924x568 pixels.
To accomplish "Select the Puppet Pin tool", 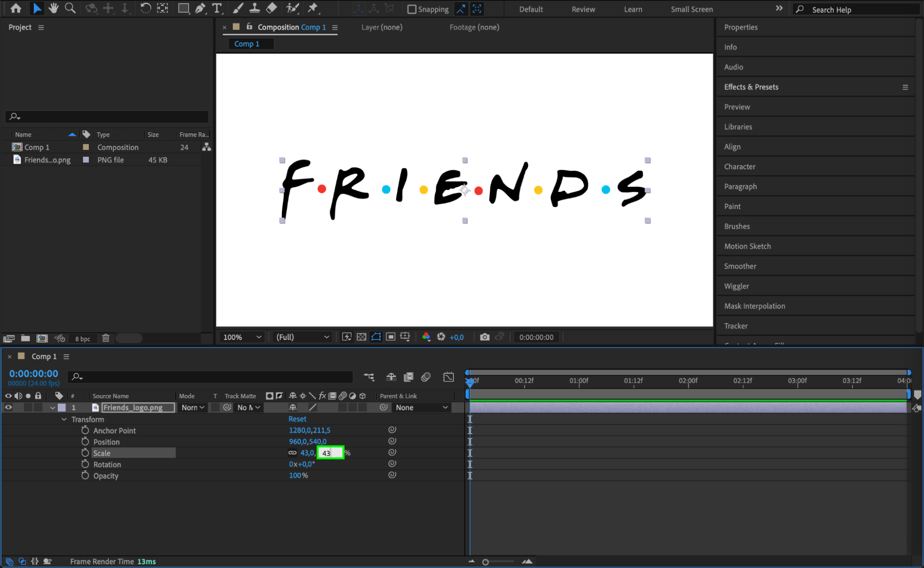I will [313, 8].
